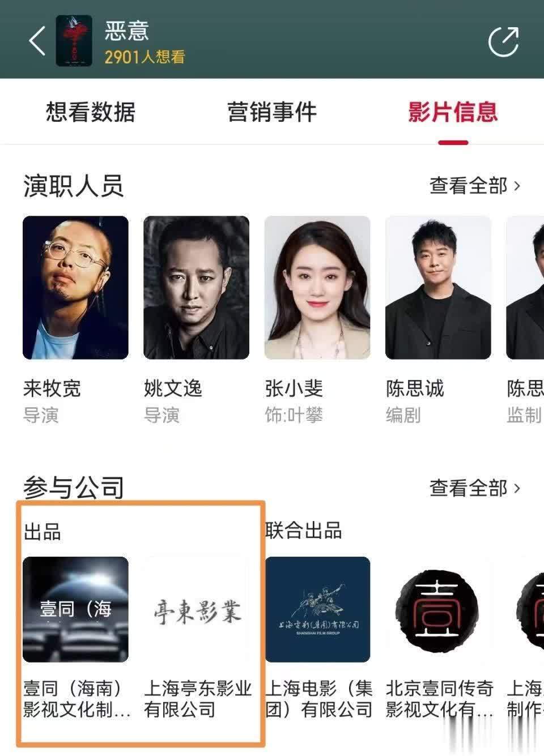The image size is (544, 756).
Task: Open the 恶意 movie poster thumbnail
Action: click(x=74, y=41)
